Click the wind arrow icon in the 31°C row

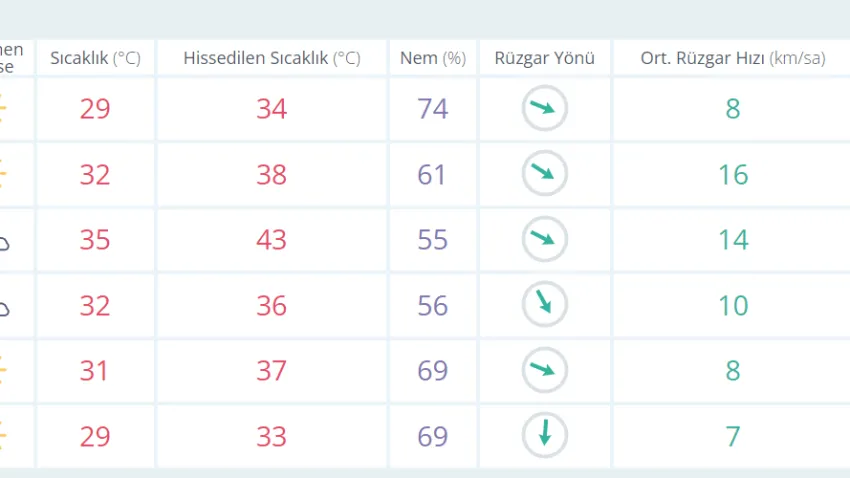545,371
